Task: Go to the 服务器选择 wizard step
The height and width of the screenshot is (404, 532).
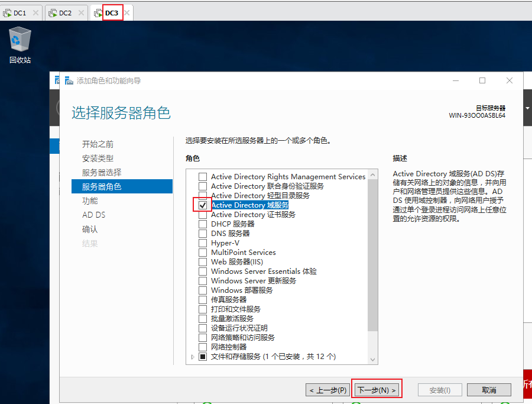Action: pos(102,173)
